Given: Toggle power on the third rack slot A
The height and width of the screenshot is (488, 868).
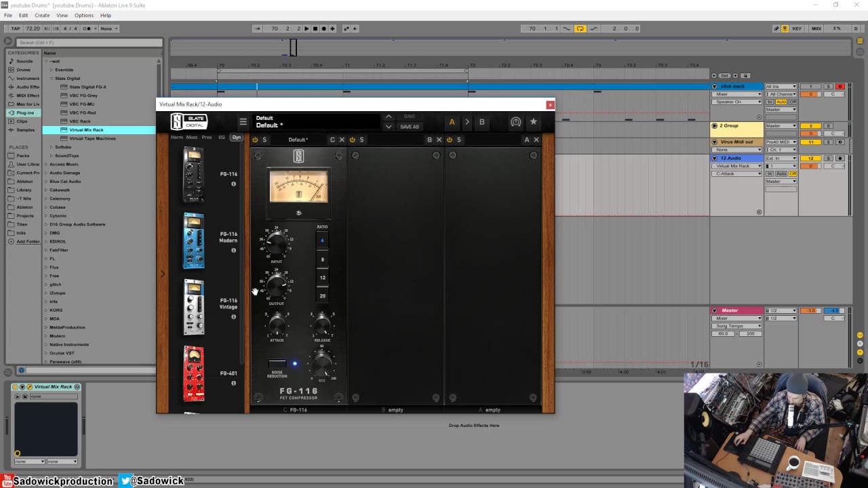Looking at the screenshot, I should [449, 140].
